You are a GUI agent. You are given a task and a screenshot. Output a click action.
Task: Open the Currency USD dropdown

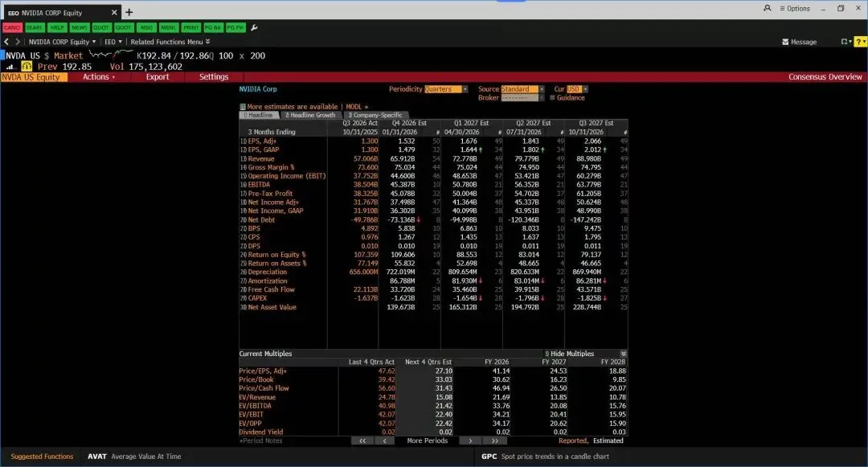[x=577, y=89]
